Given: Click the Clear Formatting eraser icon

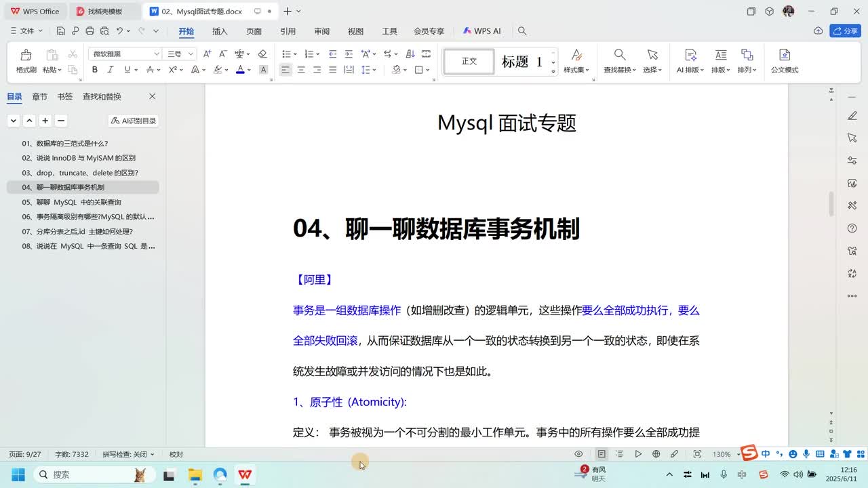Looking at the screenshot, I should (x=262, y=54).
